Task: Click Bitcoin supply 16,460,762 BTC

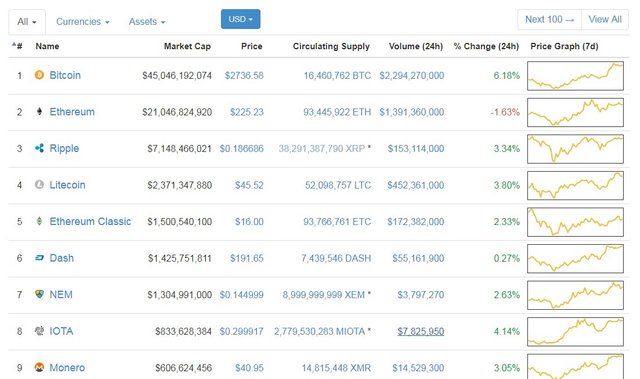Action: pyautogui.click(x=337, y=75)
